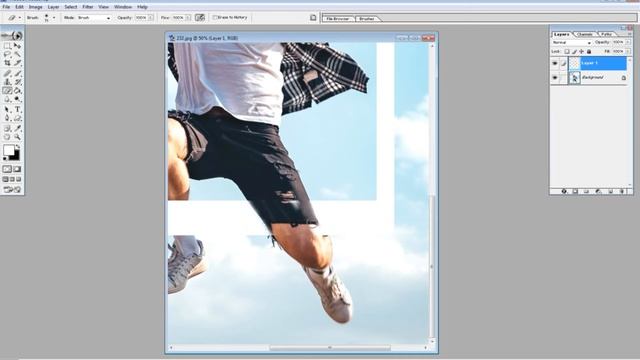This screenshot has height=360, width=640.
Task: Select the Brush tool in the toolbox
Action: 18,73
